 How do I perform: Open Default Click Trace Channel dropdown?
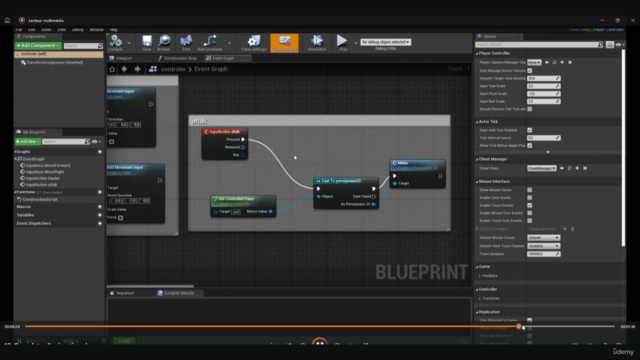(x=544, y=246)
